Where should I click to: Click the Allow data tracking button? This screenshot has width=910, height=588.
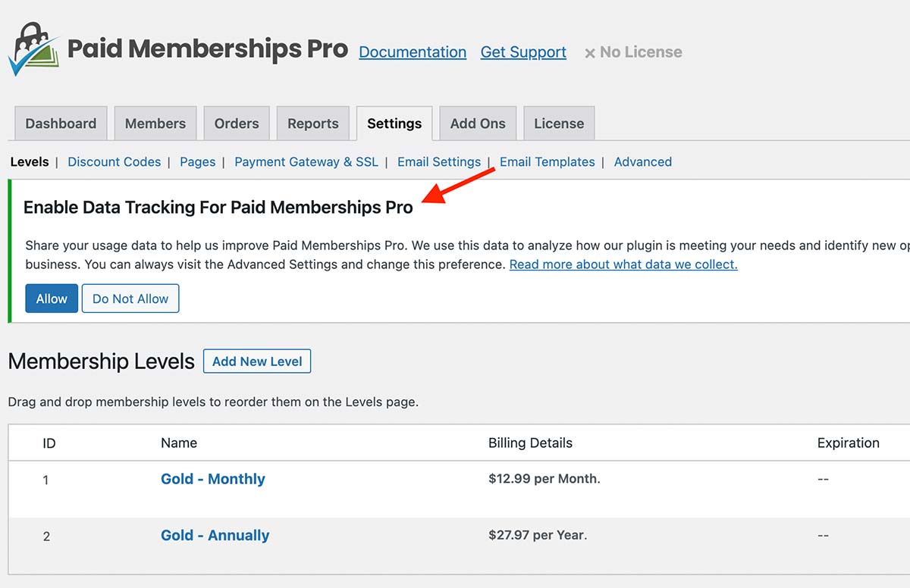pos(51,298)
